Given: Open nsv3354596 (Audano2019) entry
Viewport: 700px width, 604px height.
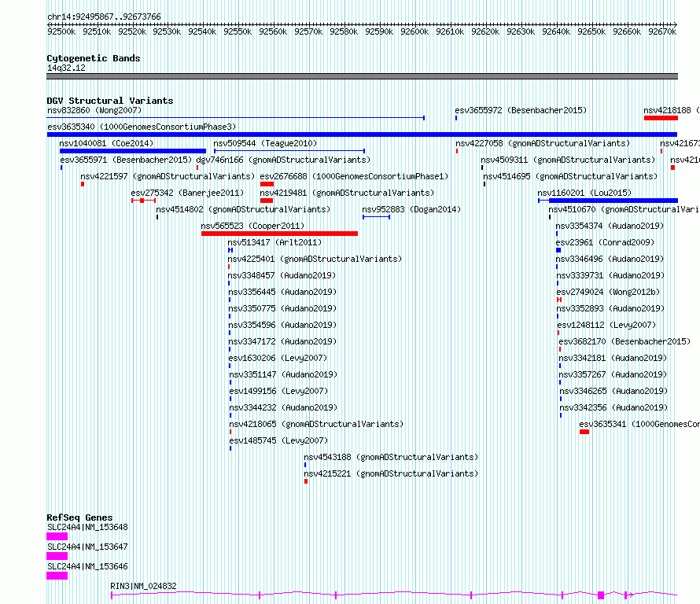Looking at the screenshot, I should [x=282, y=325].
